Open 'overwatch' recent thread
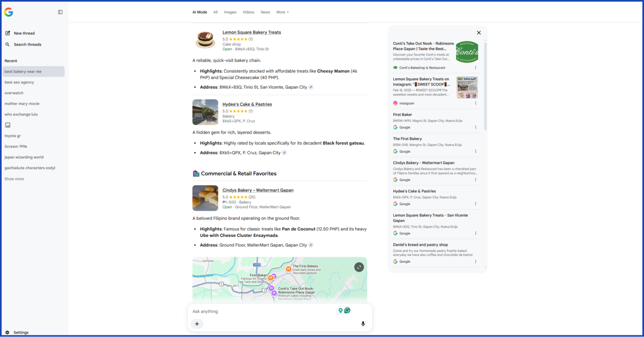This screenshot has height=337, width=644. [x=14, y=93]
